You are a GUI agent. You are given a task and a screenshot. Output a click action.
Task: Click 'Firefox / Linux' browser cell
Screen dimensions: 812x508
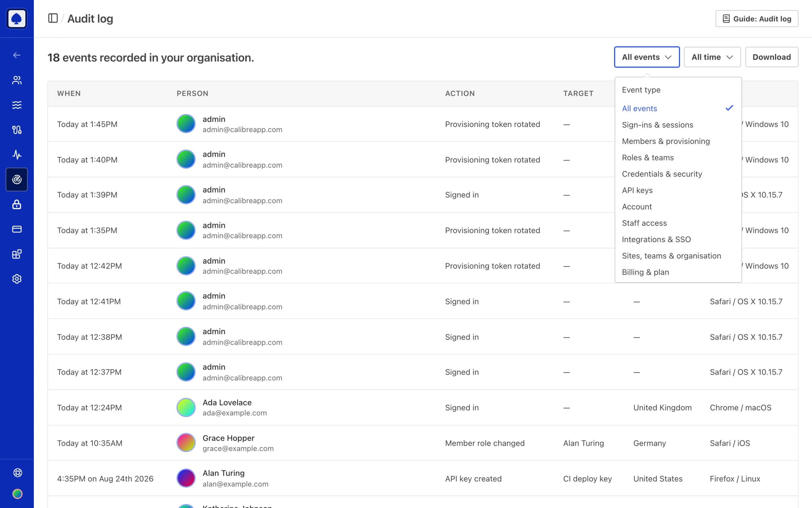[x=735, y=479]
